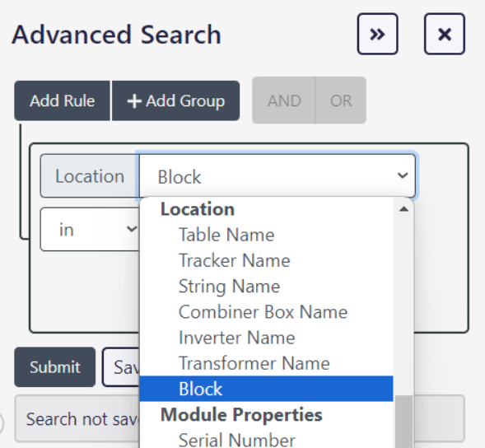Click the plus icon on Add Group
Image resolution: width=485 pixels, height=448 pixels.
(x=134, y=101)
